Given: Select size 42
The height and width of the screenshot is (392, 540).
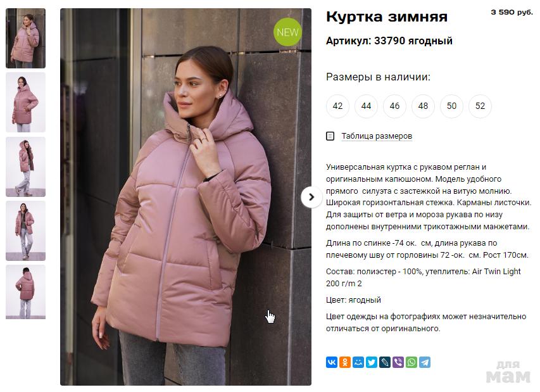Looking at the screenshot, I should pos(337,106).
